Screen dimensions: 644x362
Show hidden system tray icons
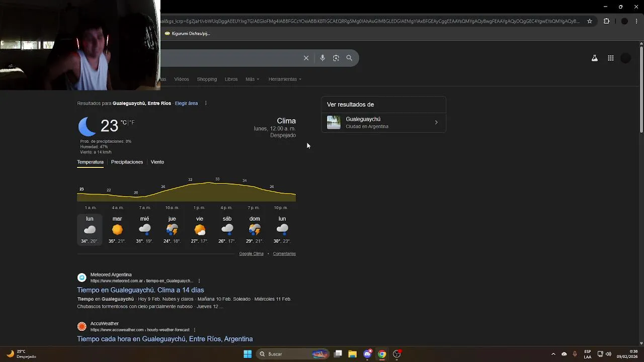pos(553,354)
